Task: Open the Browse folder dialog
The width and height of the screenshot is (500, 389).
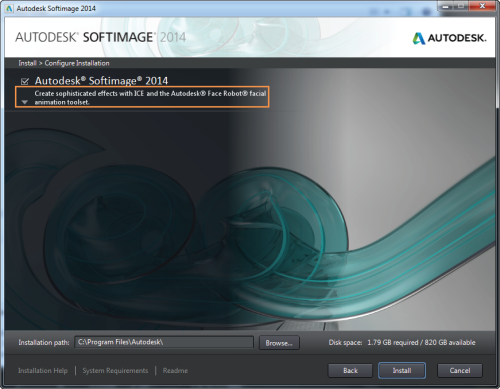Action: (279, 343)
